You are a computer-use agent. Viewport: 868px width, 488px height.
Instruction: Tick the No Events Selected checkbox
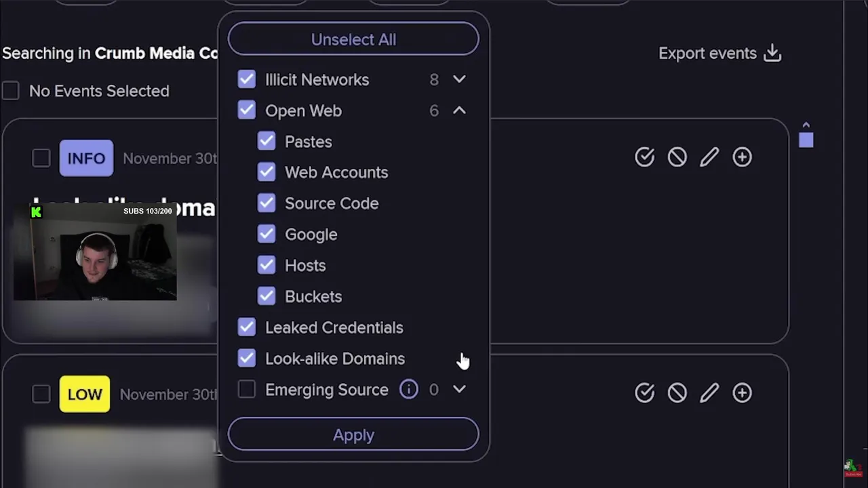(11, 91)
